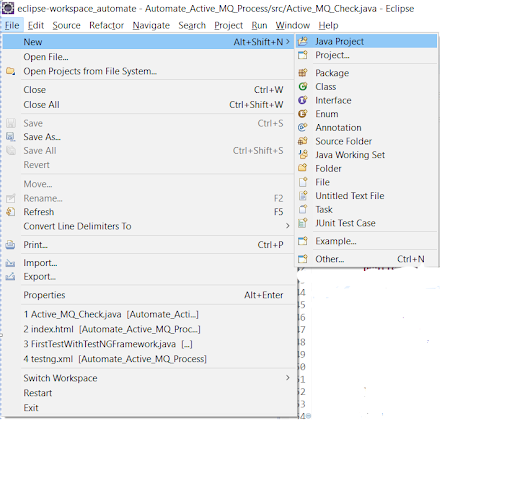Image resolution: width=512 pixels, height=480 pixels.
Task: Click the Refresh icon in File menu
Action: (10, 212)
